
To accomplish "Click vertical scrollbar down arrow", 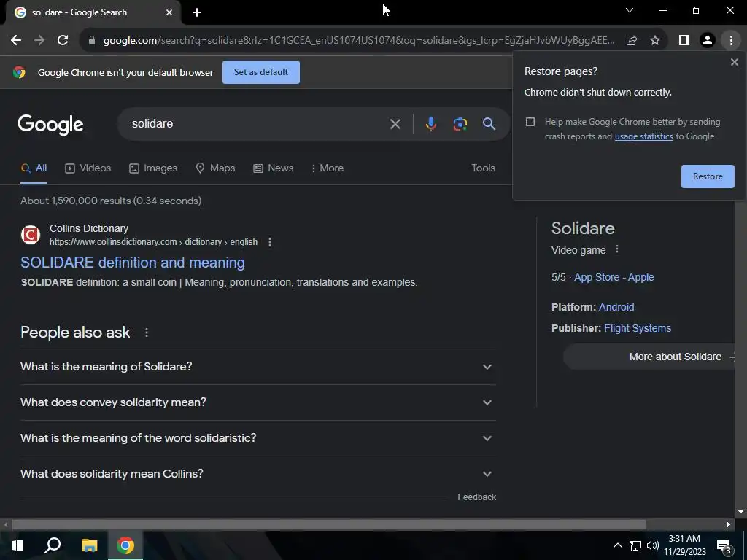I will (x=740, y=513).
